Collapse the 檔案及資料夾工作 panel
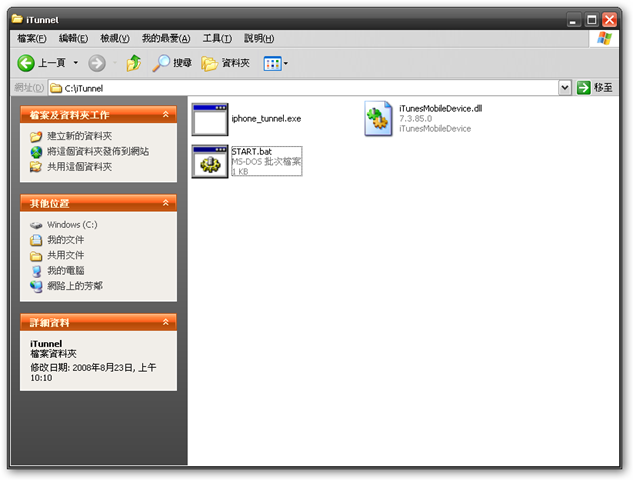Screen dimensions: 633x480 click(x=166, y=115)
